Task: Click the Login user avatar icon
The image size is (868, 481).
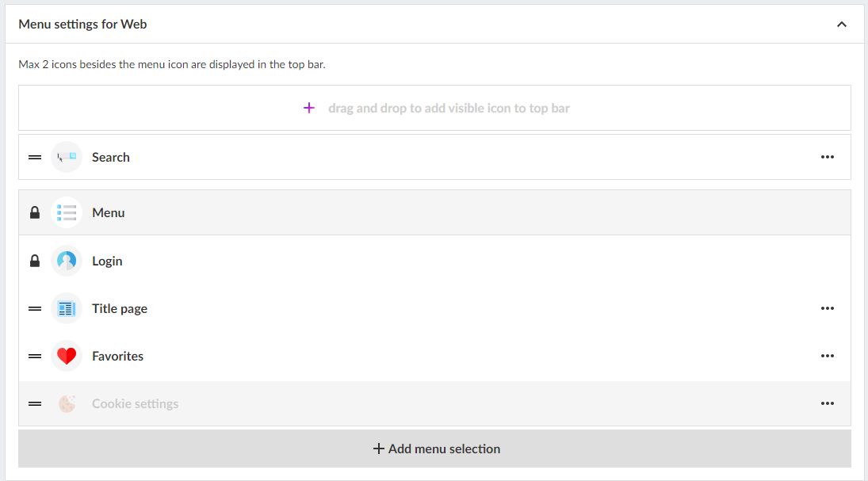Action: coord(67,261)
